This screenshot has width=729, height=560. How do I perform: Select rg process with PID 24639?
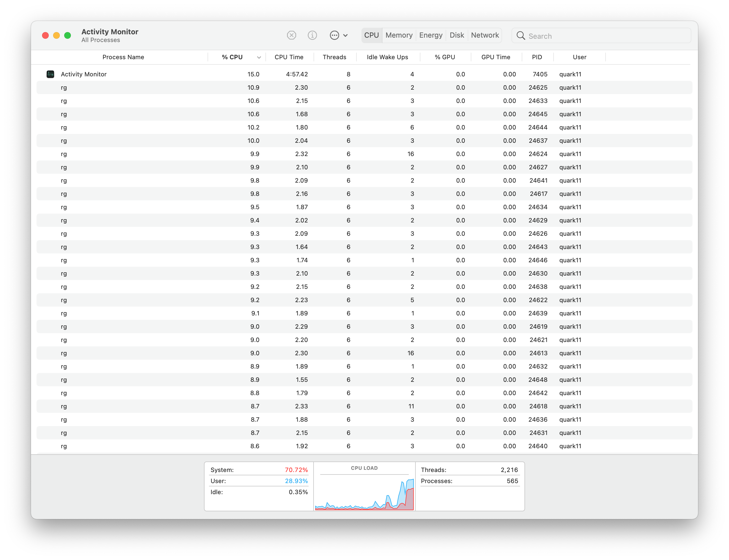[x=364, y=313]
